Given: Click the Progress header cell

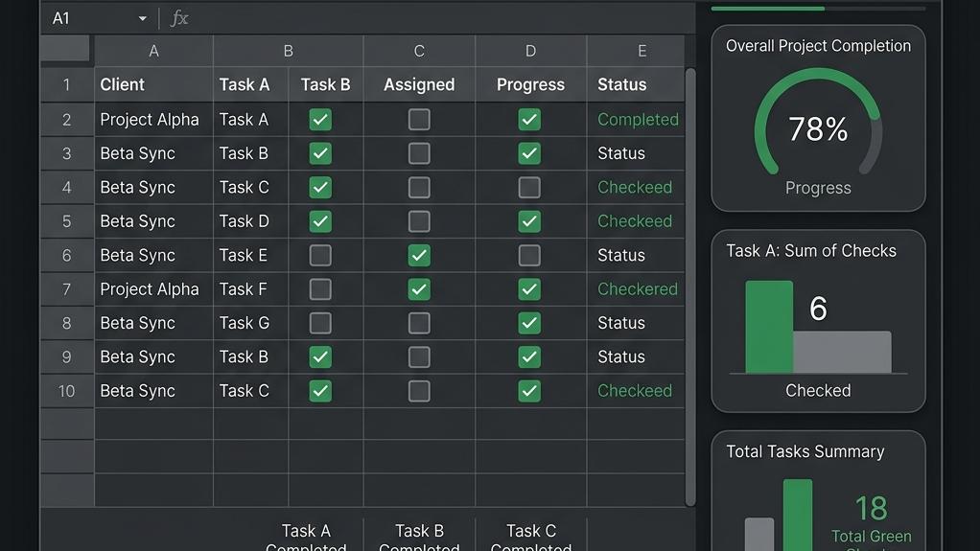Looking at the screenshot, I should (530, 84).
